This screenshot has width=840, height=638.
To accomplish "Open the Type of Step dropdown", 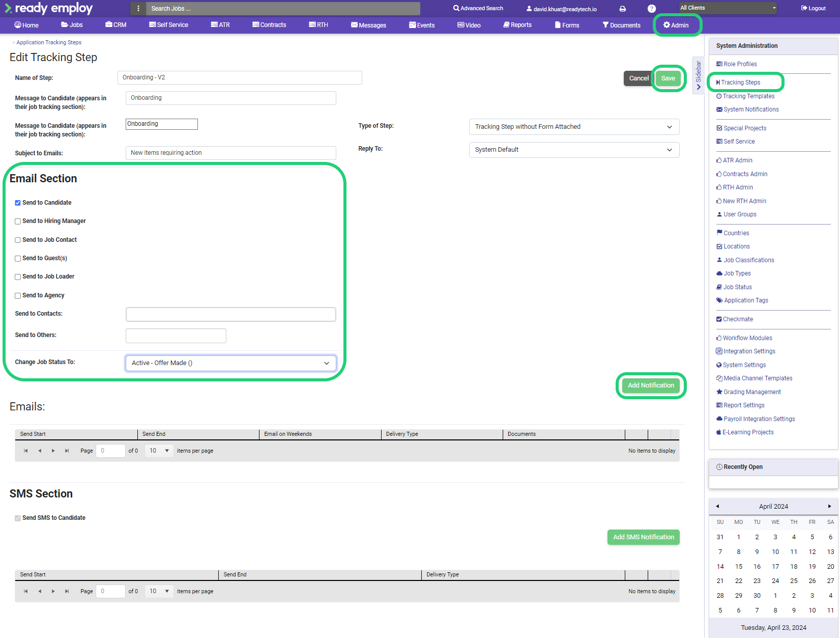I will click(x=574, y=126).
